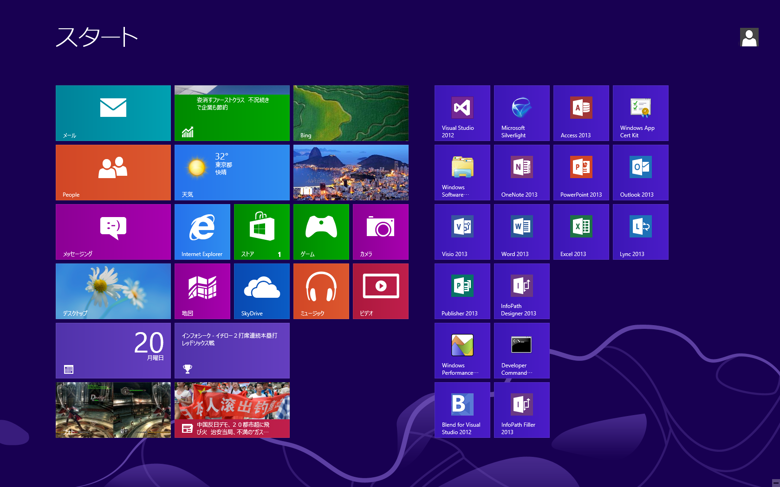Open the People tile

[113, 173]
